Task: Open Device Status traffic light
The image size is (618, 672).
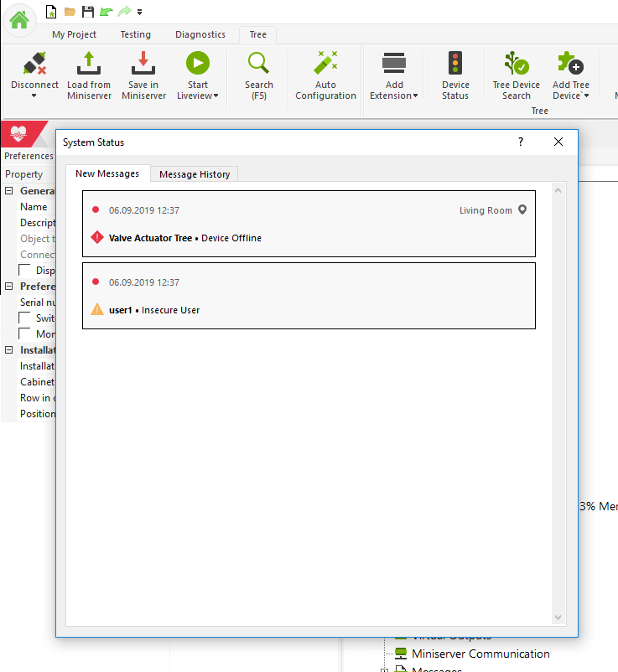Action: [x=455, y=64]
